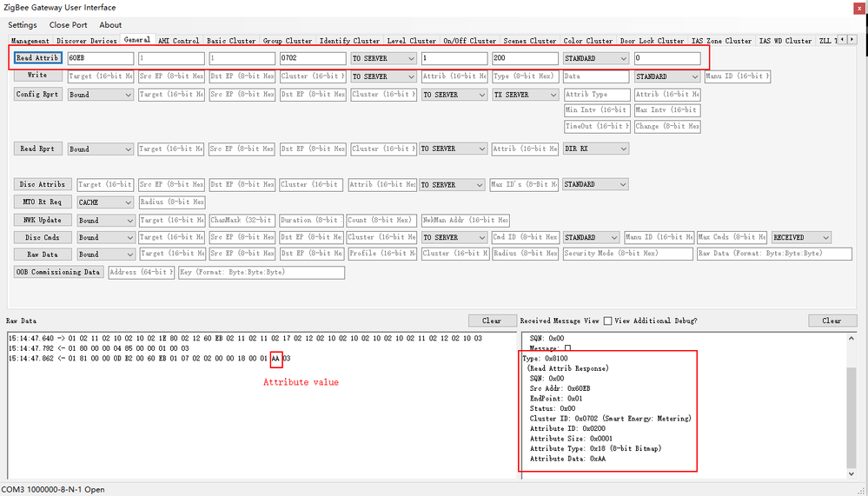Screen dimensions: 868x496
Task: Click the 15:14:47.792 raw data line
Action: tap(98, 348)
